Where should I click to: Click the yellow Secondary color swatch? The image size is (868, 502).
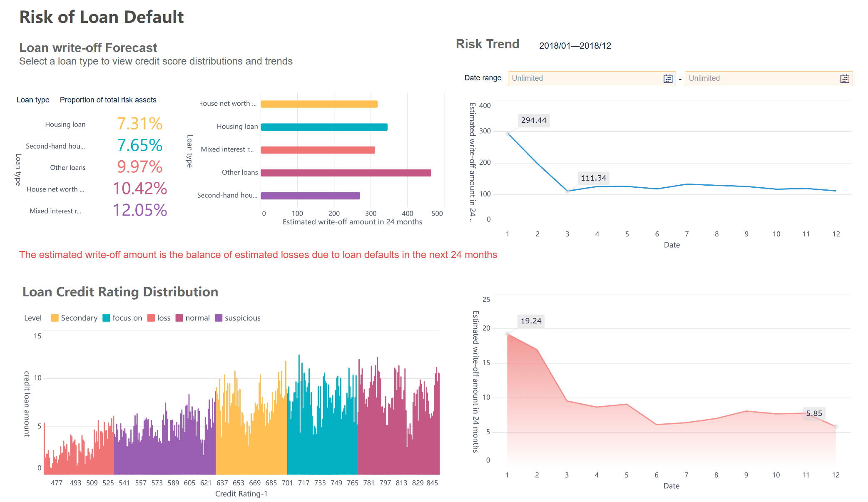(x=55, y=318)
